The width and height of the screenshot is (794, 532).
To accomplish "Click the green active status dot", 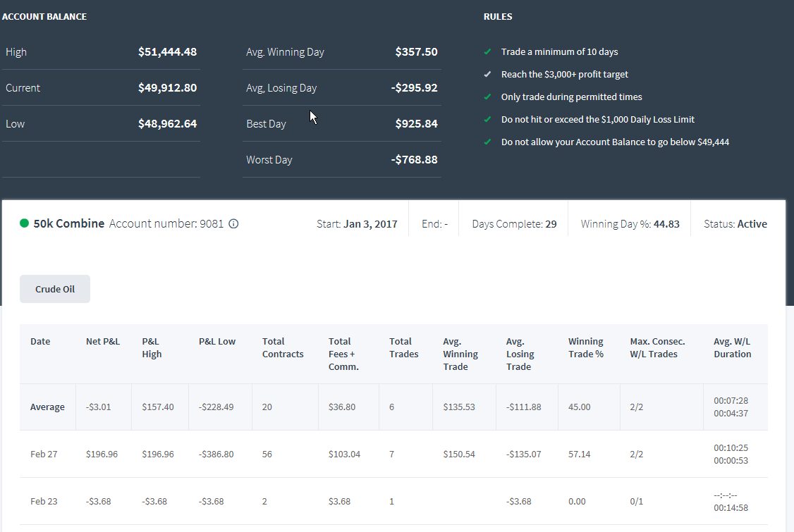I will coord(24,223).
